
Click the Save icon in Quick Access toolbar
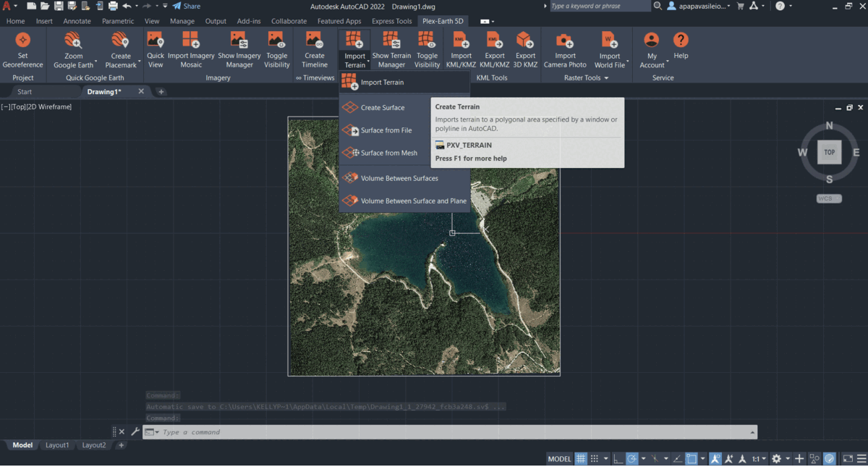click(60, 6)
